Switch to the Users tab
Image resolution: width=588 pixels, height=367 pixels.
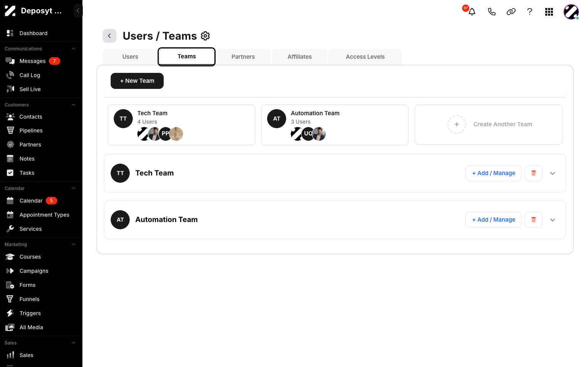coord(130,57)
